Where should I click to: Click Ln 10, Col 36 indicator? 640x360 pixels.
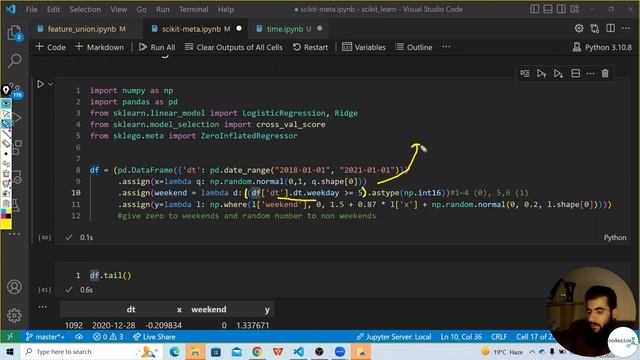click(461, 337)
